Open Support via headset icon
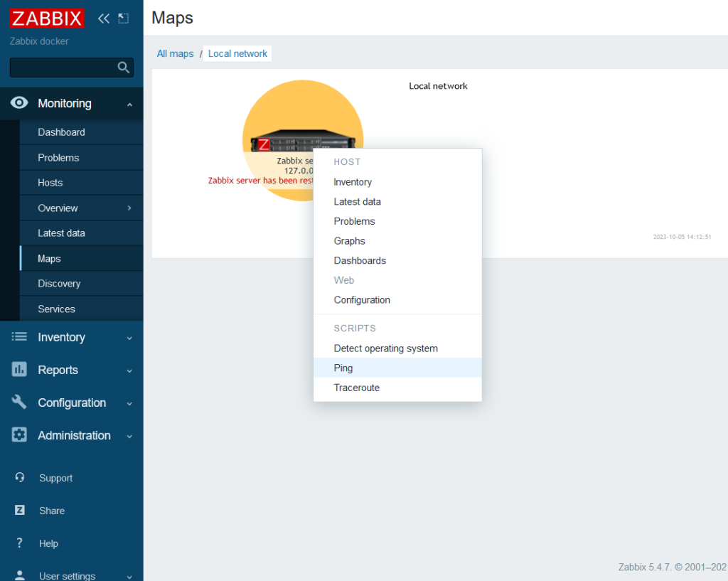Viewport: 728px width, 581px height. point(20,478)
